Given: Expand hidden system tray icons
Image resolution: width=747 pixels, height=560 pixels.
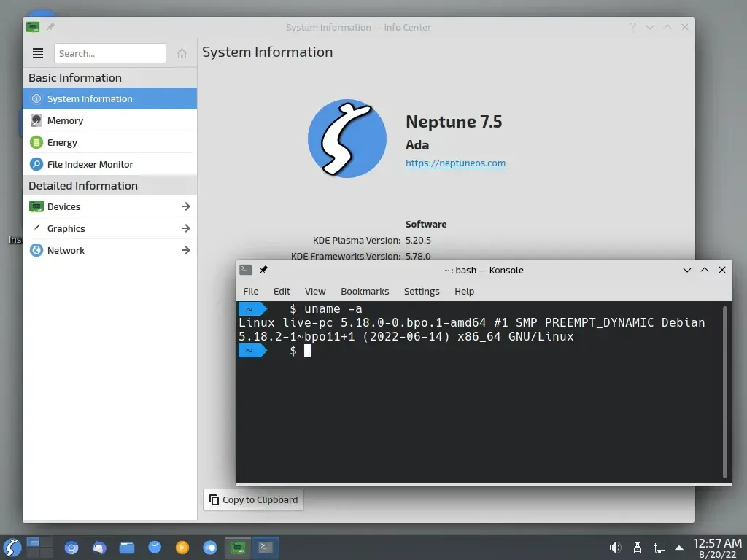Looking at the screenshot, I should coord(679,548).
